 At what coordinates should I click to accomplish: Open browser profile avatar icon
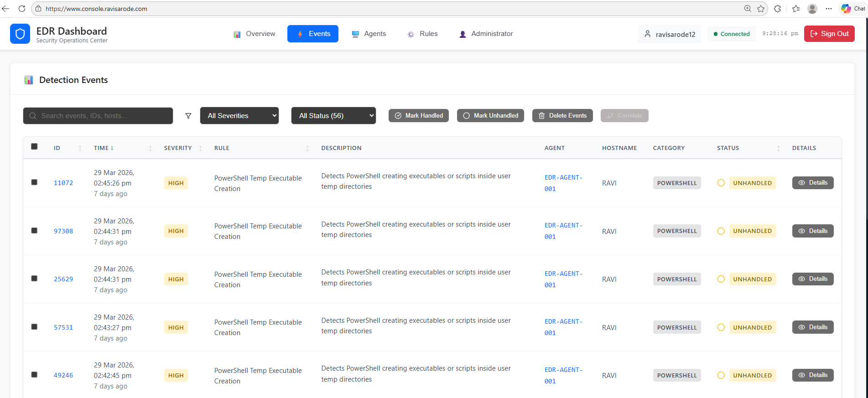click(812, 9)
